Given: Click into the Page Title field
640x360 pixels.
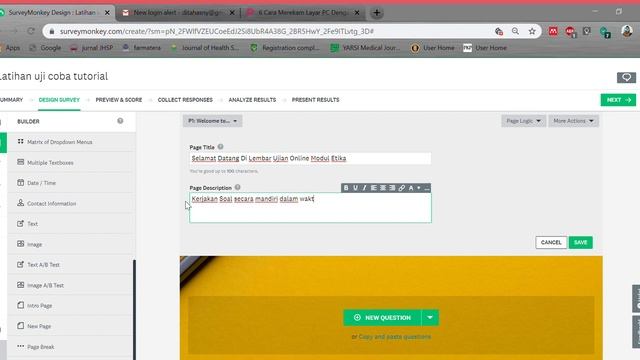Looking at the screenshot, I should 310,158.
